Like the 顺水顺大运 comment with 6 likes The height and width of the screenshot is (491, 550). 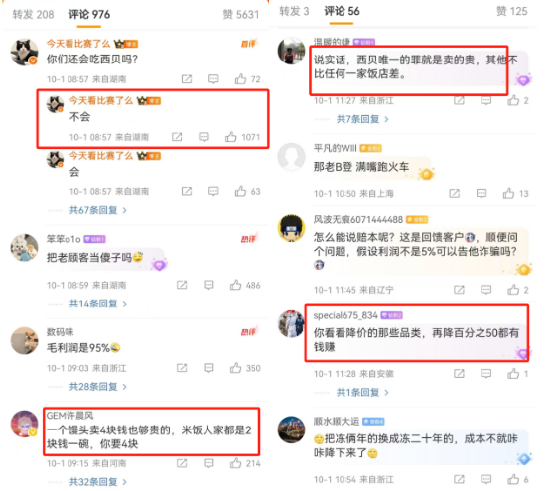click(513, 479)
